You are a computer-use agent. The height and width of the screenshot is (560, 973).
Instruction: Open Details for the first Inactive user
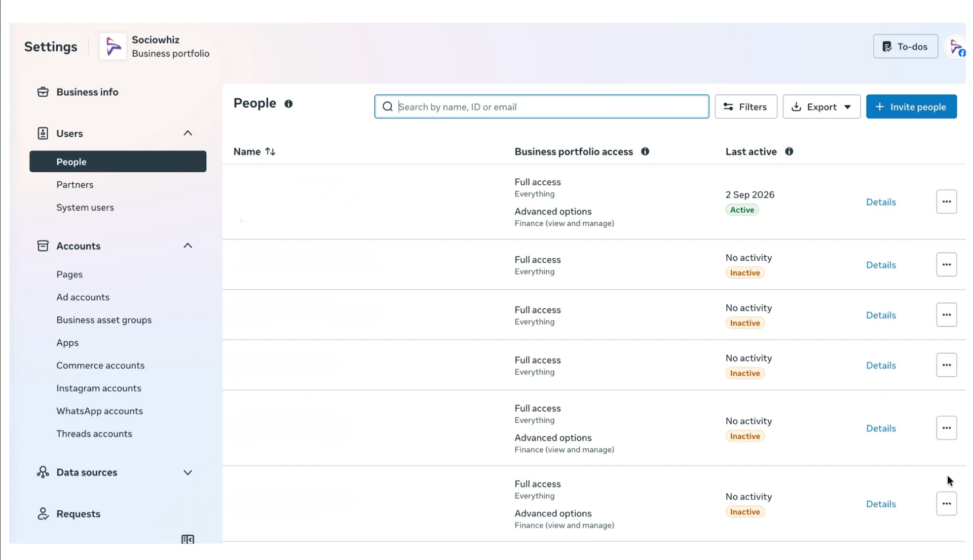click(x=881, y=265)
